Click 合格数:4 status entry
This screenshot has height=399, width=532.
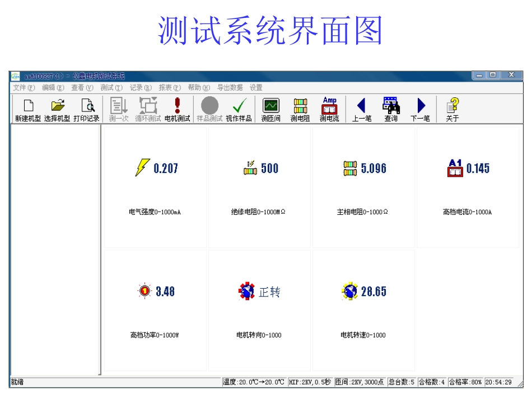432,382
